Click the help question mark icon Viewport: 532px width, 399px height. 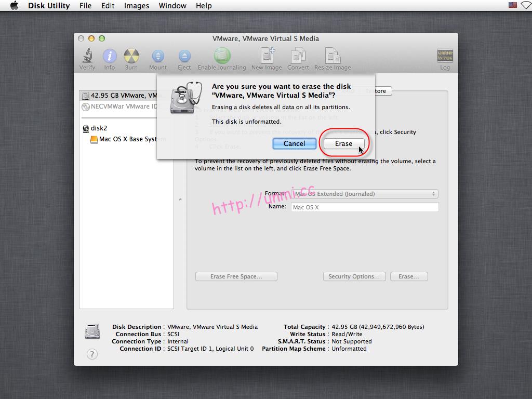click(92, 354)
